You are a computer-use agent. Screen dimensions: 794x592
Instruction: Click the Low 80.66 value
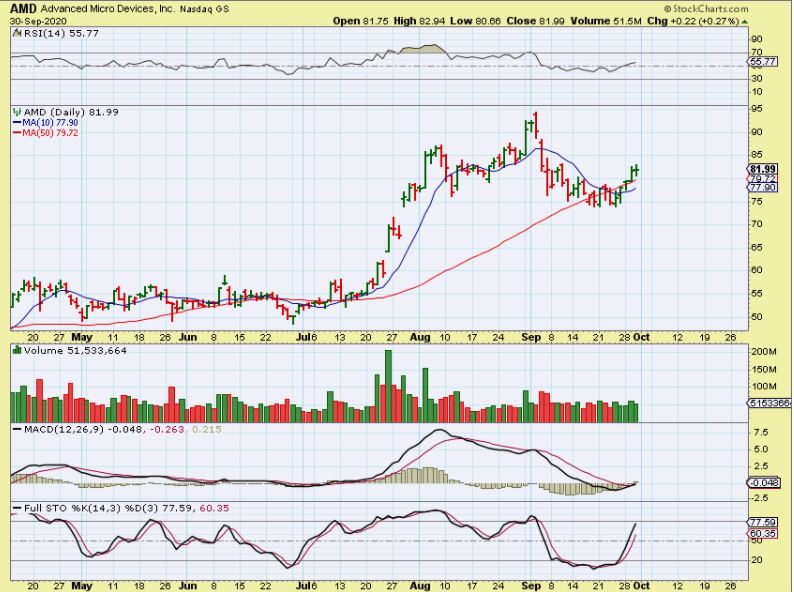point(475,21)
